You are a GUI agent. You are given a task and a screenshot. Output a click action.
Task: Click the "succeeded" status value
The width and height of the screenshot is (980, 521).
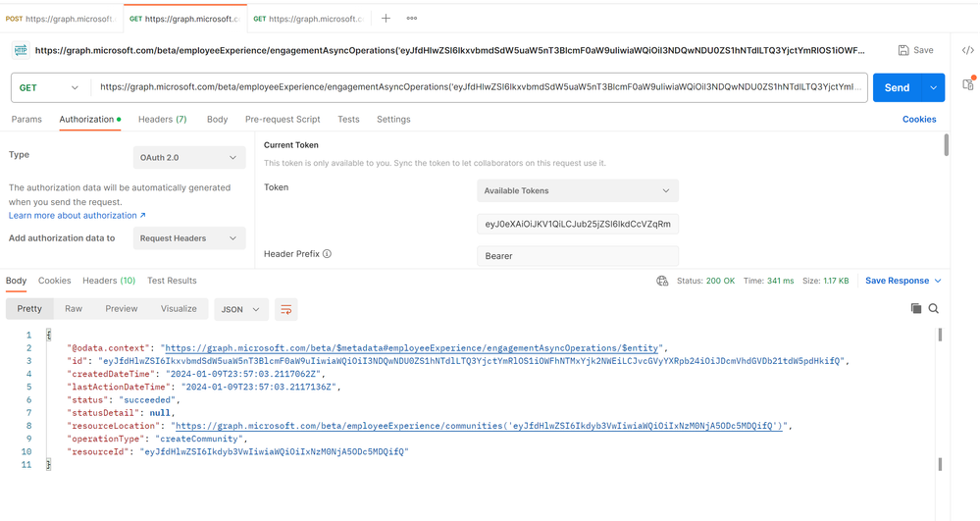pyautogui.click(x=147, y=400)
